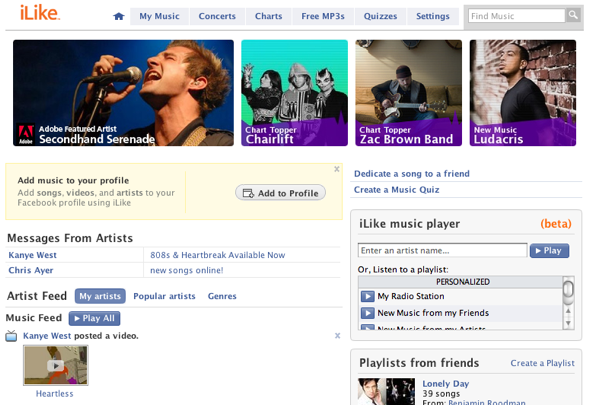The image size is (590, 405).
Task: Focus the Enter an artist name field
Action: pyautogui.click(x=442, y=250)
